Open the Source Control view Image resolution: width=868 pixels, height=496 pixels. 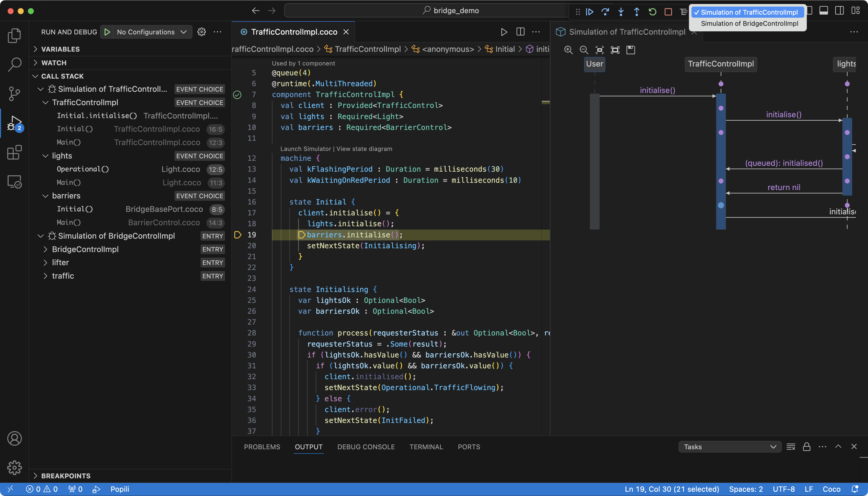(x=14, y=93)
